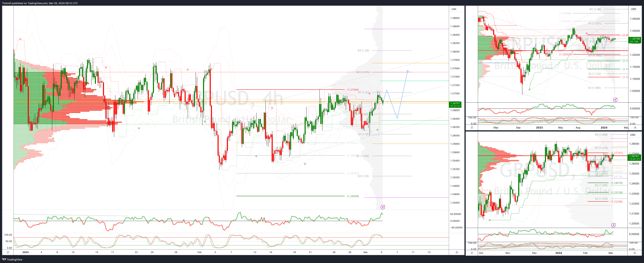Click the S3 (1.063) label on weekly chart
The height and width of the screenshot is (263, 644).
[594, 88]
